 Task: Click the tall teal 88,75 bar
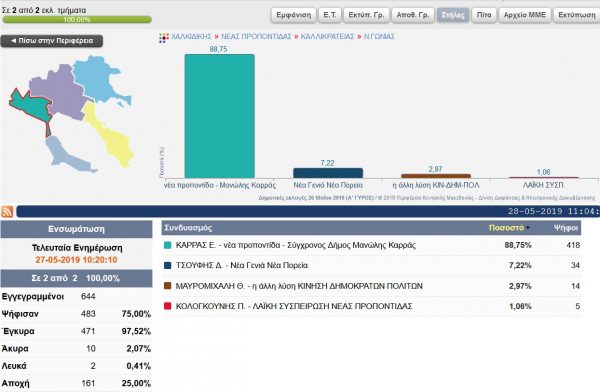220,116
